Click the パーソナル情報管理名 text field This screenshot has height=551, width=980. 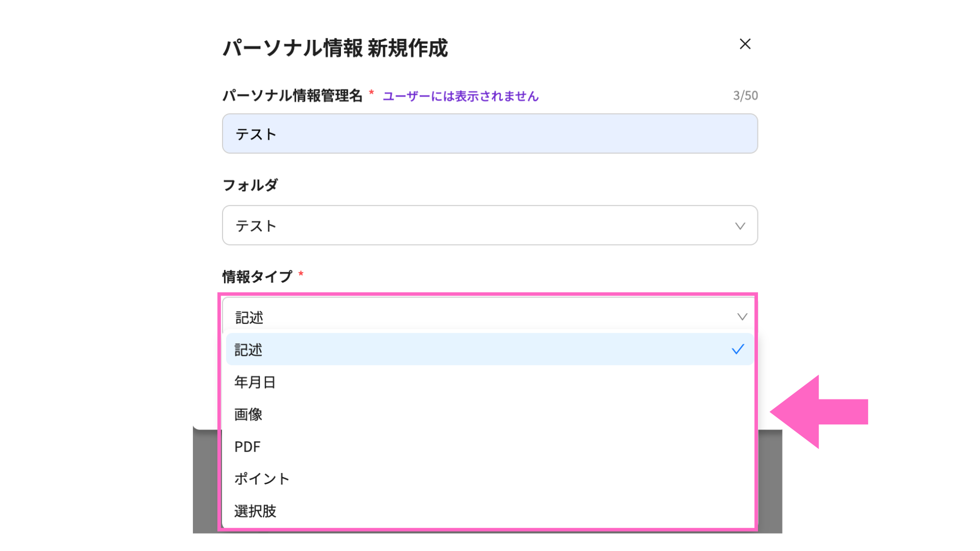(x=489, y=134)
